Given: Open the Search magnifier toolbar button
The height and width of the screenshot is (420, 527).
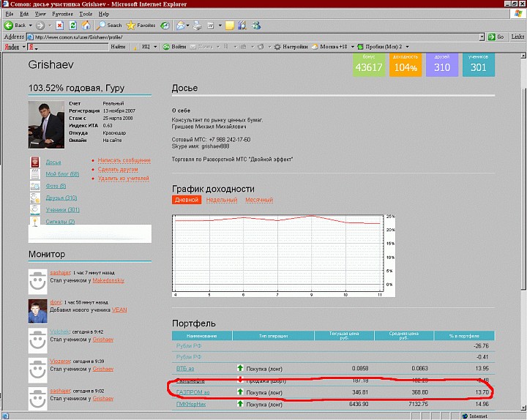Looking at the screenshot, I should [x=109, y=25].
